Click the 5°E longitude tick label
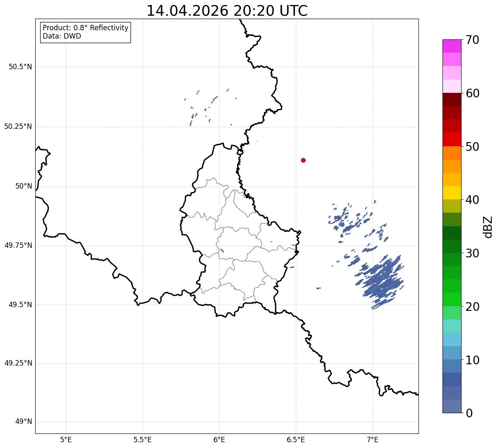498x448 pixels. pos(66,439)
